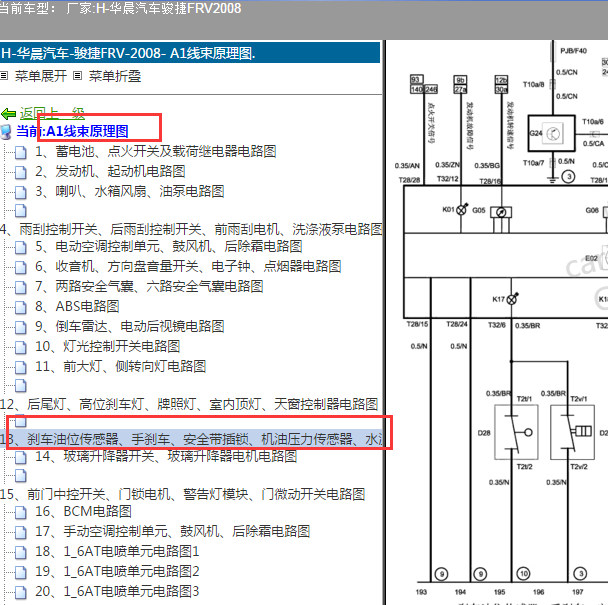The image size is (608, 605).
Task: Click the icon beside 菜单展开
Action: point(4,76)
